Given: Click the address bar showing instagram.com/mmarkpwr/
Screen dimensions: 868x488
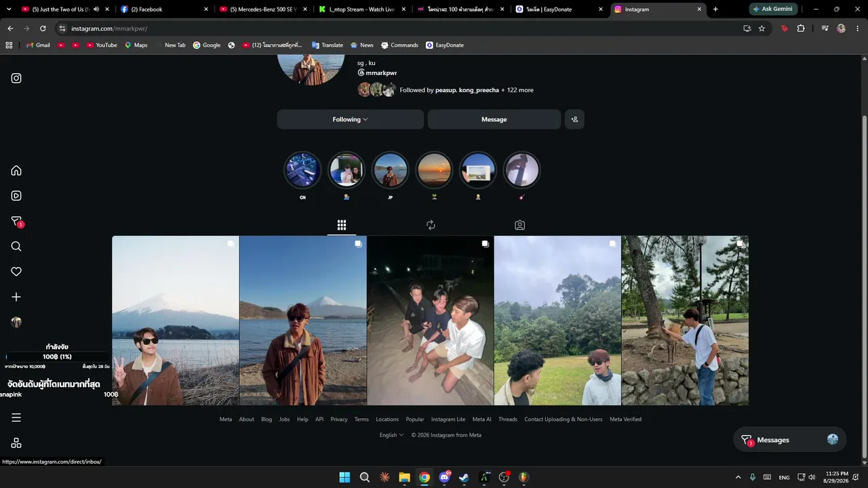Looking at the screenshot, I should pos(400,28).
